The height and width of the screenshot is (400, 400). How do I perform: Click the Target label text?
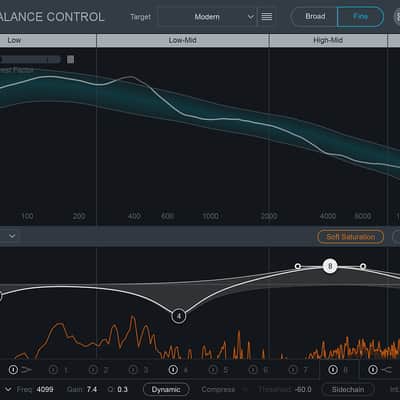141,17
